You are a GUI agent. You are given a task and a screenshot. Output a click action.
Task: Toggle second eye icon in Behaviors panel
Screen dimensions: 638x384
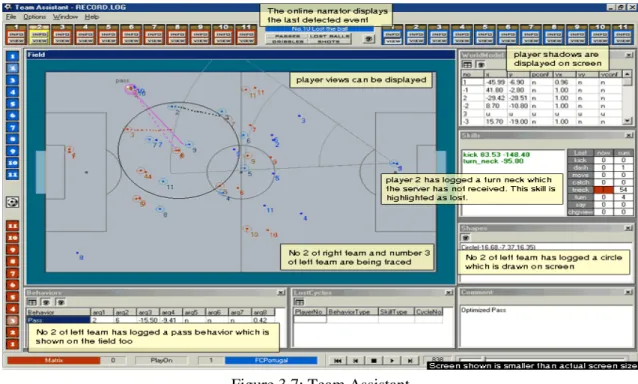[60, 302]
